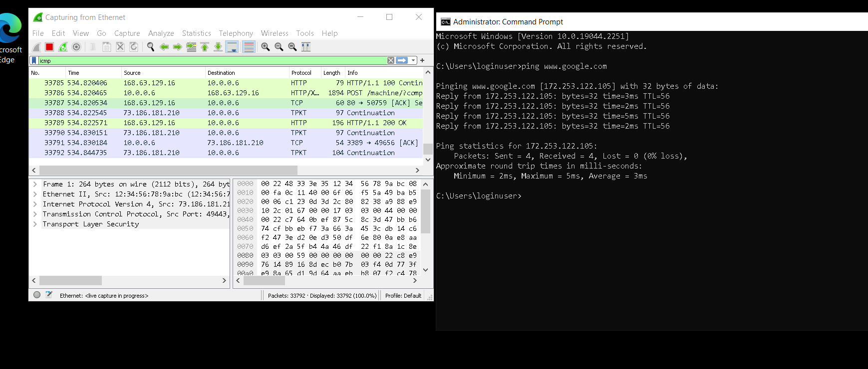
Task: Open display filter bookmarks
Action: [x=34, y=60]
